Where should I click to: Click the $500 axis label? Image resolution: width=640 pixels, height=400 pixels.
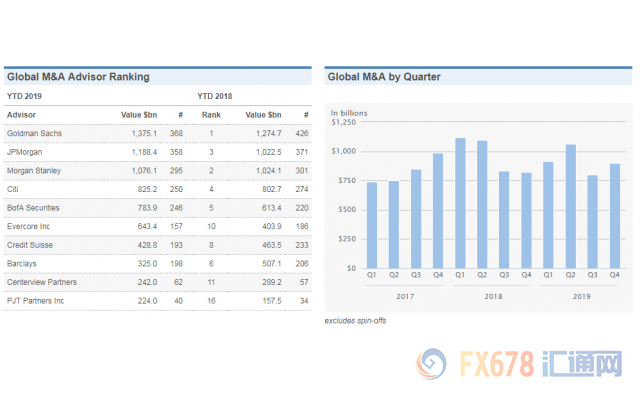click(347, 210)
